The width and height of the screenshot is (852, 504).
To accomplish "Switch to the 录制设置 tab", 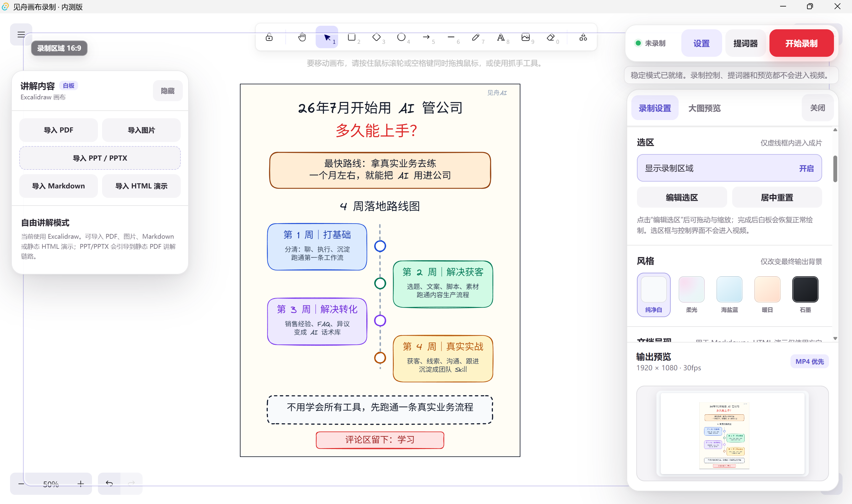I will 655,108.
